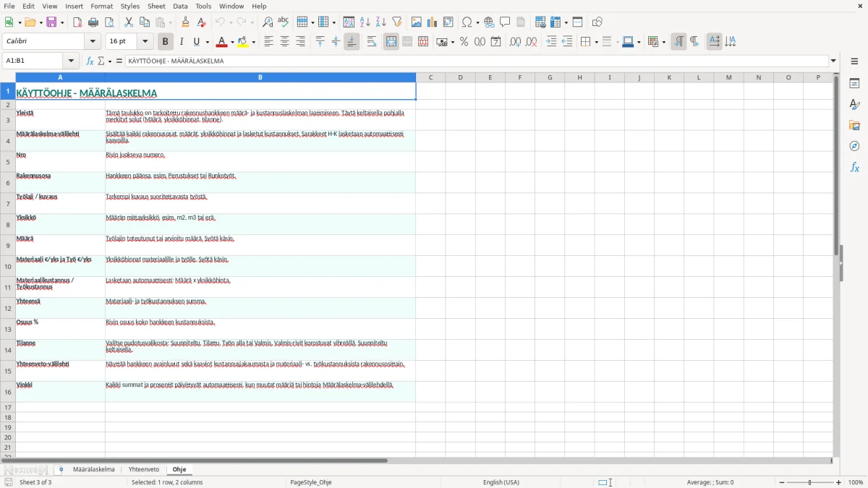Select the Clone Formatting paintbrush
The width and height of the screenshot is (868, 488).
pyautogui.click(x=185, y=22)
